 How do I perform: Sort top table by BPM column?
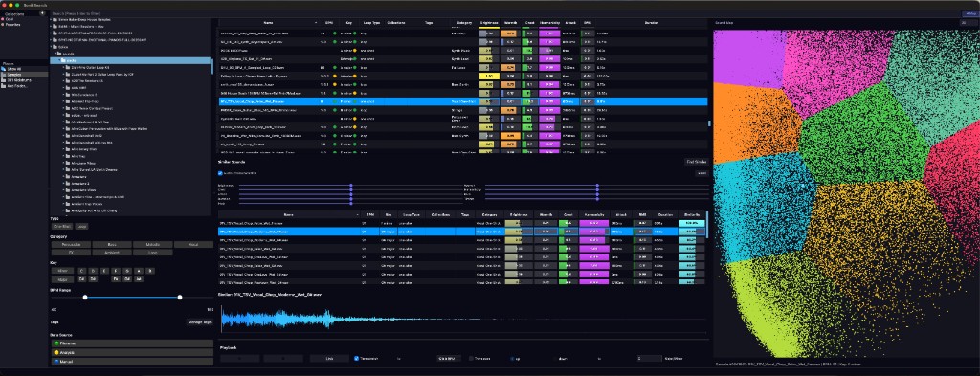pos(329,23)
